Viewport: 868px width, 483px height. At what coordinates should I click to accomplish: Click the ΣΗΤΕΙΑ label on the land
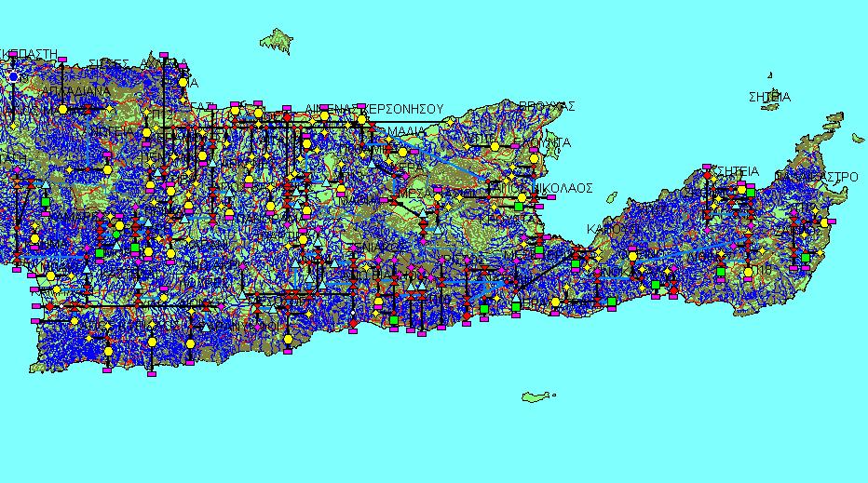pos(738,171)
